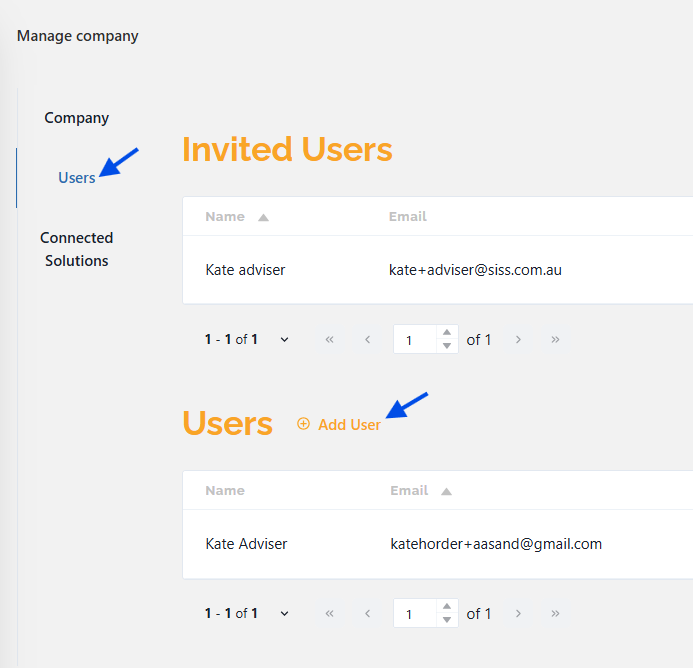Click the Invited Users page number field
Viewport: 693px width, 668px height.
point(415,340)
